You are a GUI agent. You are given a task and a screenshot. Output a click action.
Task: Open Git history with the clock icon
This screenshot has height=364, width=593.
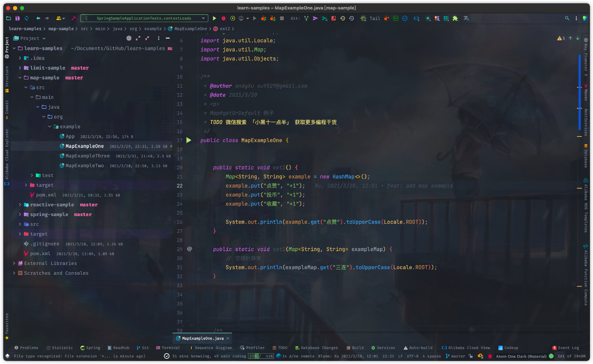(343, 18)
